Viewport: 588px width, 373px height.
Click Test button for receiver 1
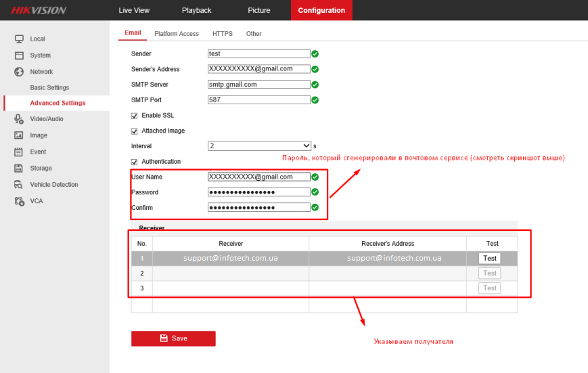490,259
